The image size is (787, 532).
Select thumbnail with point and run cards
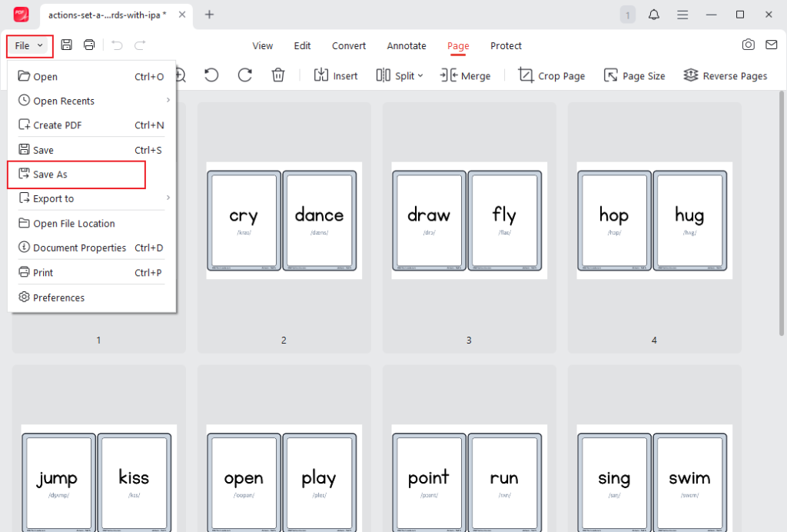470,478
